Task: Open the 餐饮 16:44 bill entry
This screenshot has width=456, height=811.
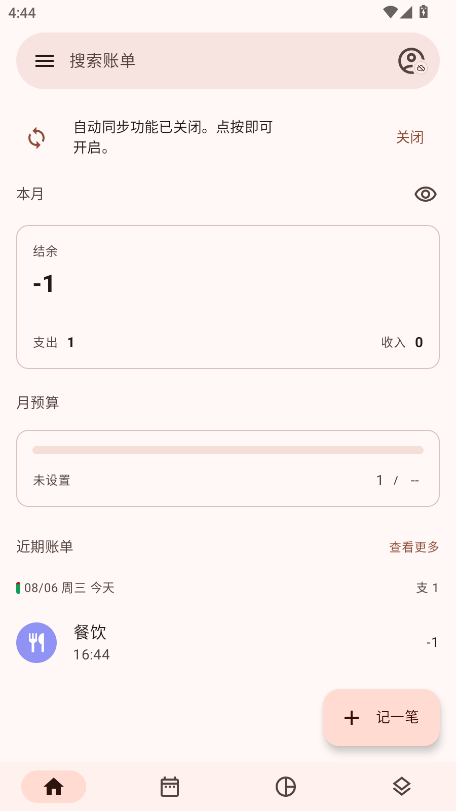Action: click(228, 642)
